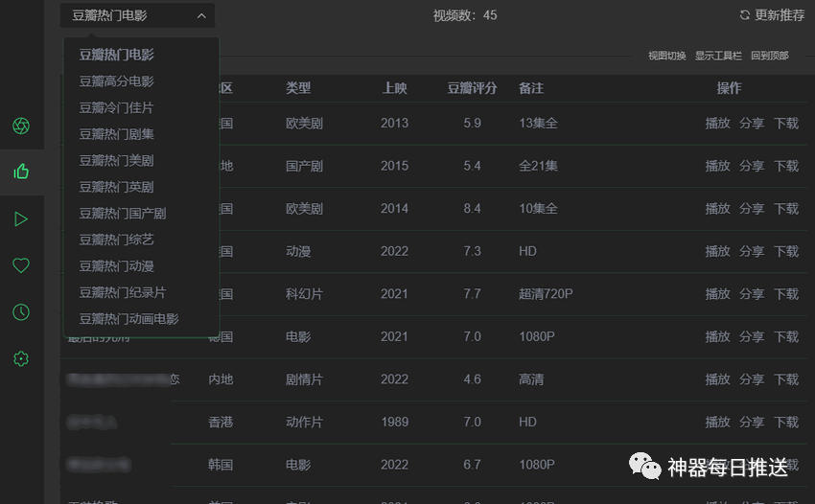The height and width of the screenshot is (504, 815).
Task: Click the 香港 region cell
Action: [221, 422]
